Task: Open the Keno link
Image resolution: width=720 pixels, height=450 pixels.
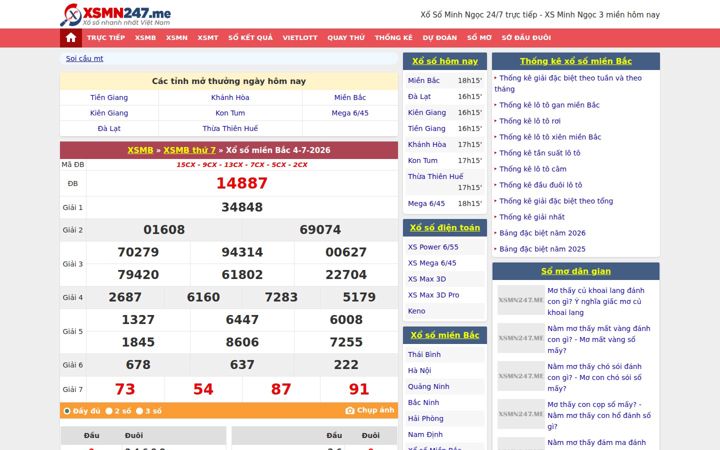Action: 416,311
